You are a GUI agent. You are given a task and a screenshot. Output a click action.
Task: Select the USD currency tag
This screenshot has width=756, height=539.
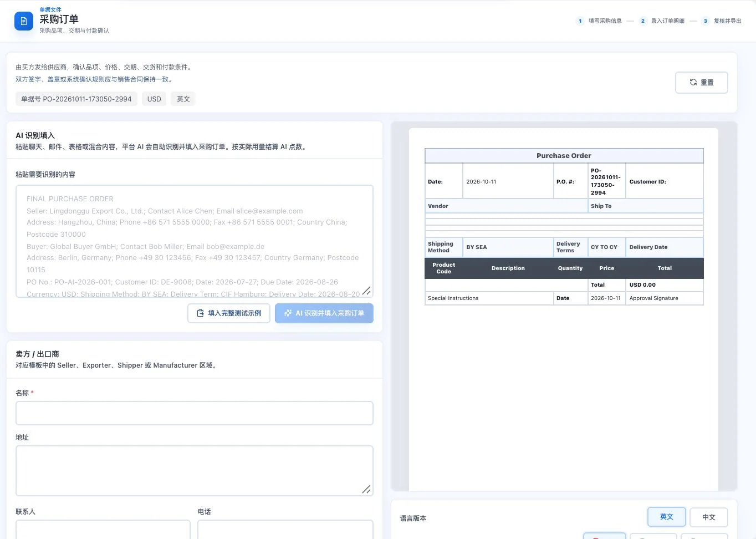pyautogui.click(x=154, y=99)
